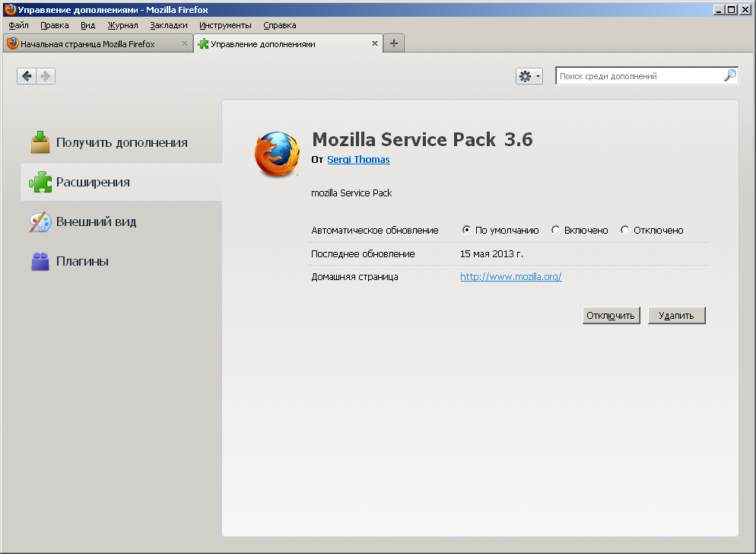Click the forward navigation arrow
The width and height of the screenshot is (756, 554).
46,76
